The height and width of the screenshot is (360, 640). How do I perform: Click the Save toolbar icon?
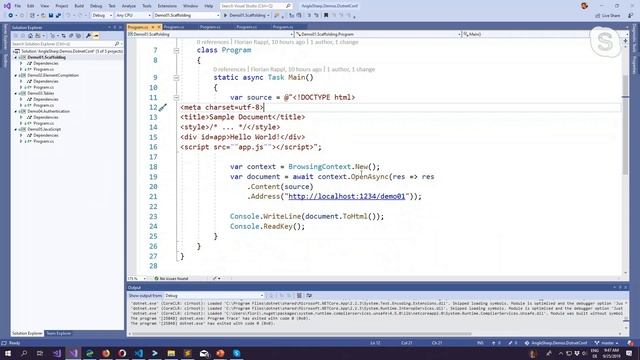(x=51, y=16)
